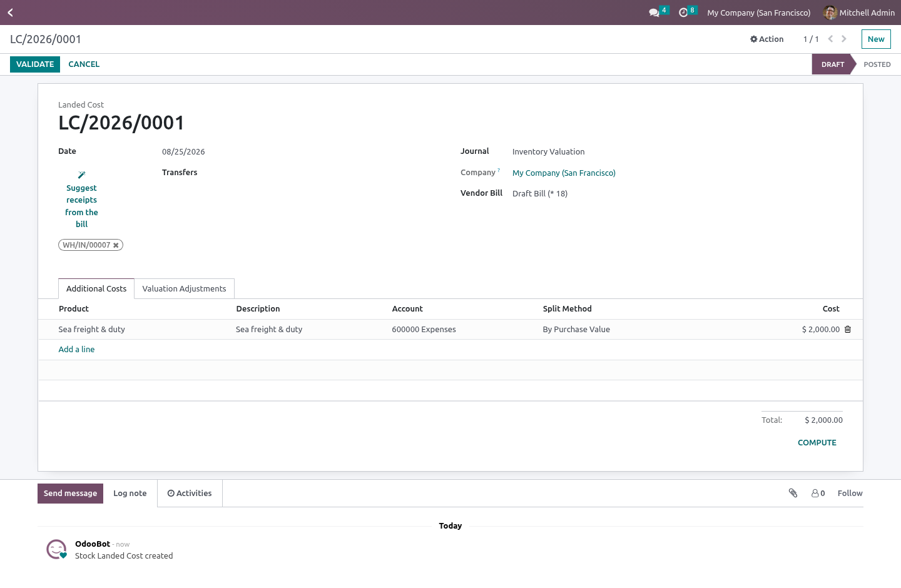Sort by the Cost column header
This screenshot has width=901, height=588.
(831, 308)
